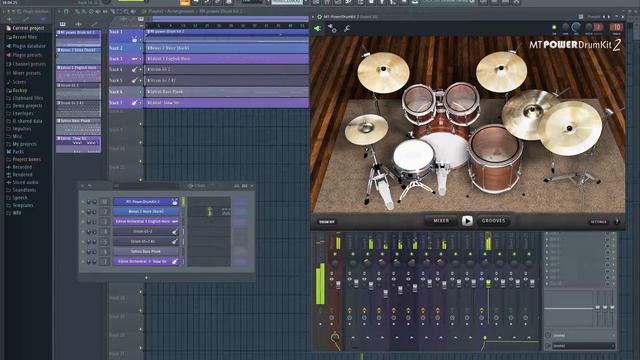The height and width of the screenshot is (360, 640).
Task: Click the guitar icon on Track 4
Action: point(134,70)
